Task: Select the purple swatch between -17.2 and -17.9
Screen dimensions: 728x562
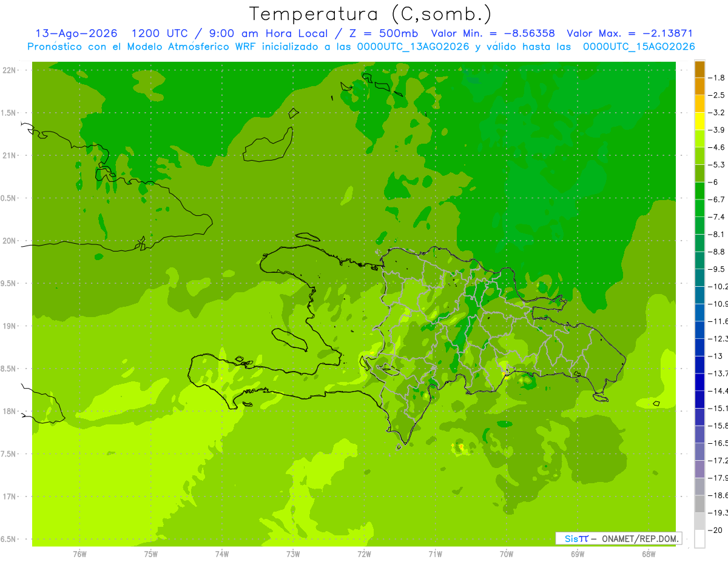Action: click(699, 469)
